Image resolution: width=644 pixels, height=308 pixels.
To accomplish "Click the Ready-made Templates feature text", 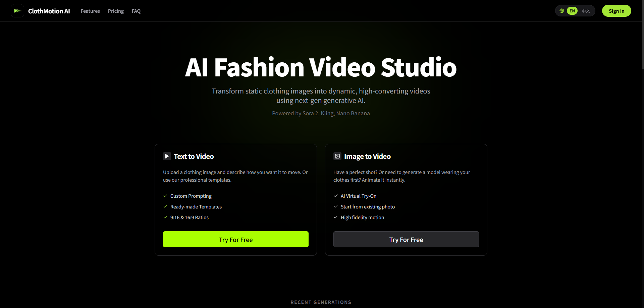I will (x=196, y=207).
